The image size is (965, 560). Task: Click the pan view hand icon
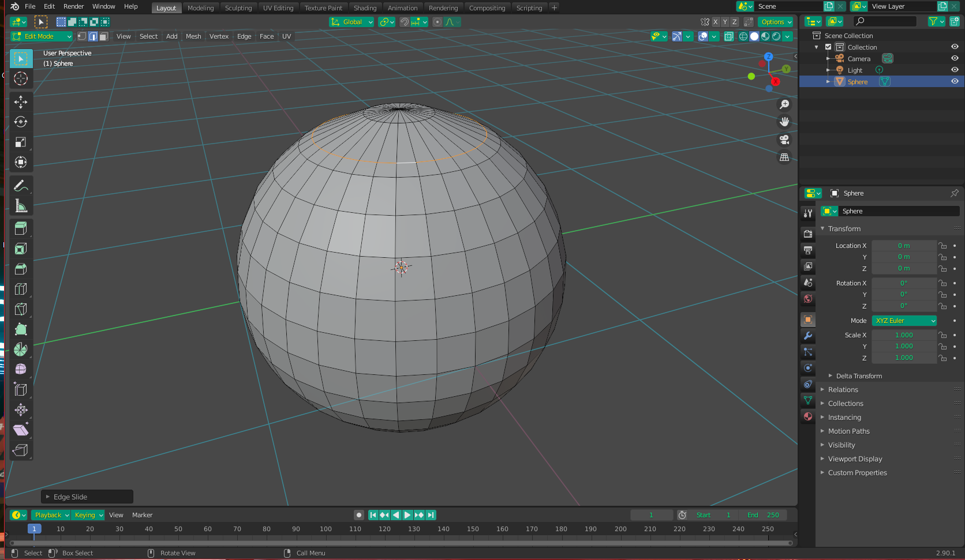coord(784,122)
